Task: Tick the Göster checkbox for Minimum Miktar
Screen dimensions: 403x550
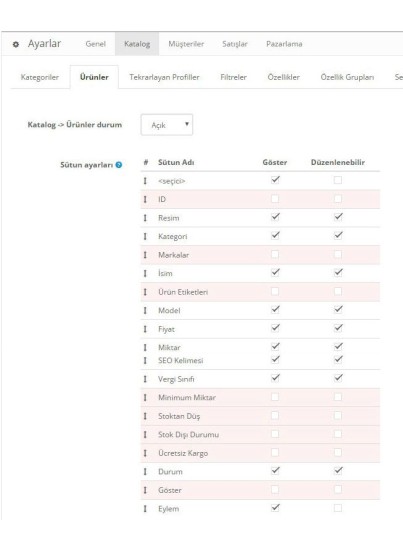Action: (x=275, y=397)
